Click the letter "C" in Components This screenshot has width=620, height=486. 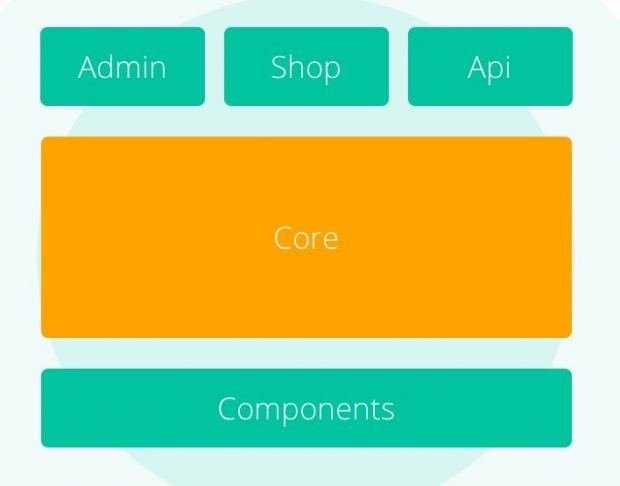(228, 408)
